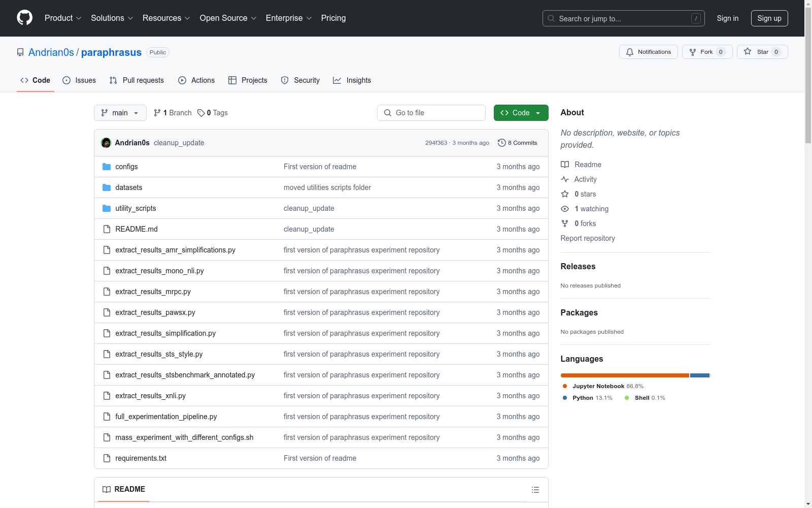Open mass_experiment_with_different_configs.sh file
This screenshot has height=508, width=812.
(x=184, y=437)
